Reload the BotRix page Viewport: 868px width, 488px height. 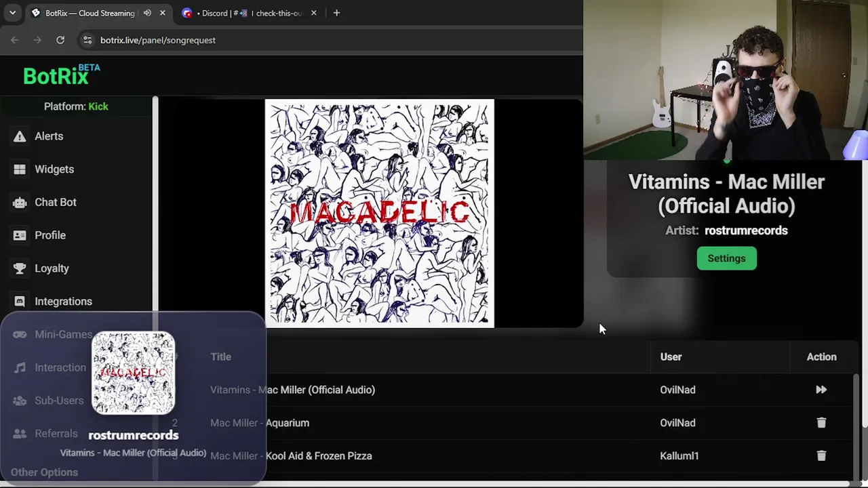tap(60, 40)
